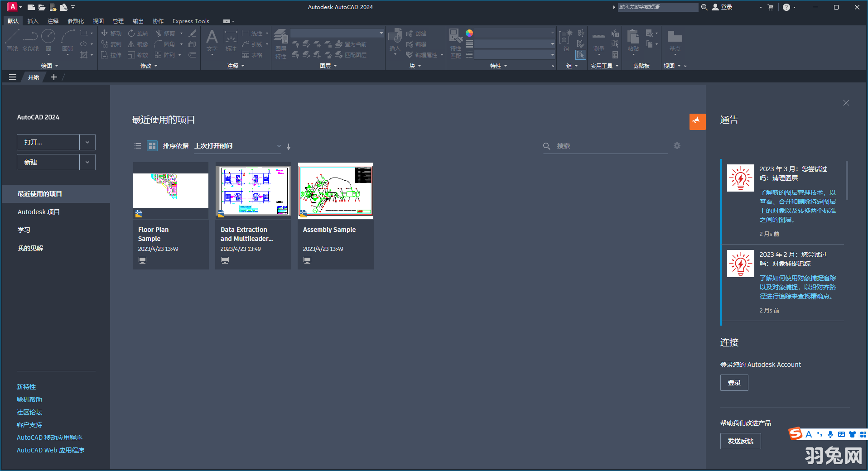Click the Sign in (登录) button under 连接
The height and width of the screenshot is (471, 868).
click(x=734, y=383)
